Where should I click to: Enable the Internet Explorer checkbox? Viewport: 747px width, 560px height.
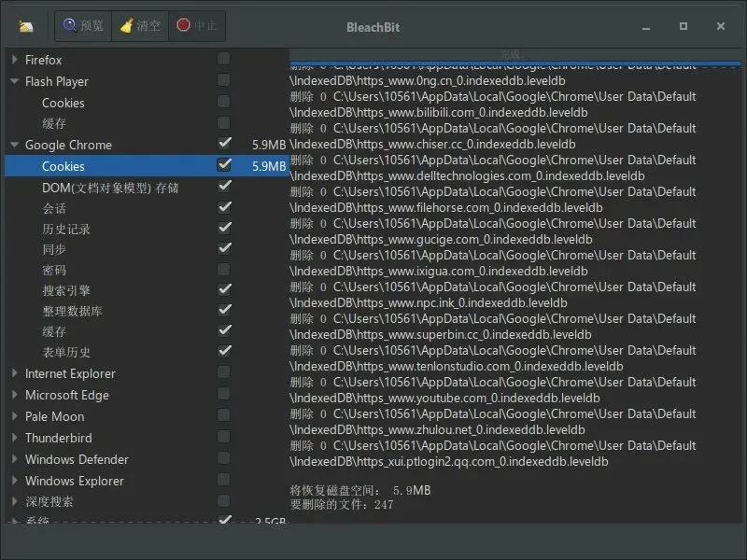click(223, 372)
